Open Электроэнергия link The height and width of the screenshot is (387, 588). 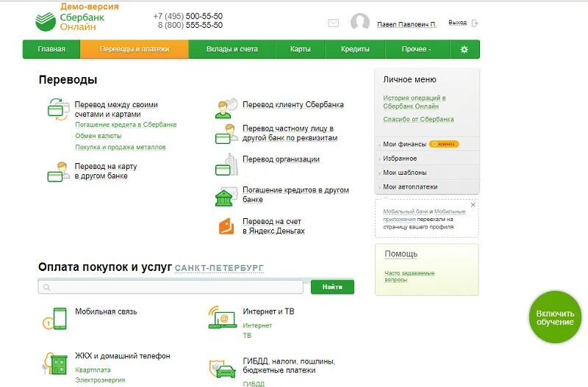(100, 380)
